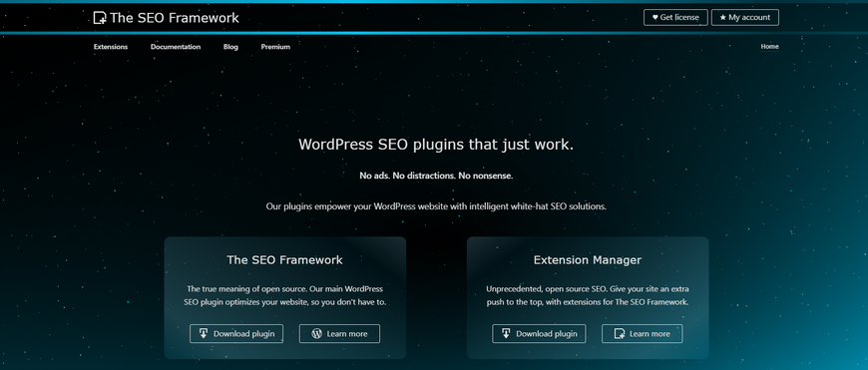
Task: Download plugin in The SEO Framework card
Action: (236, 333)
